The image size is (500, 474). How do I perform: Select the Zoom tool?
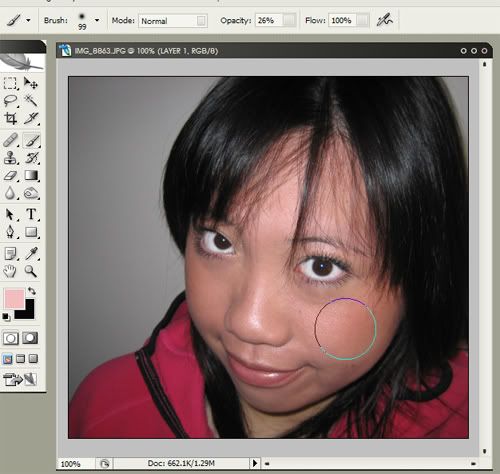pos(31,271)
